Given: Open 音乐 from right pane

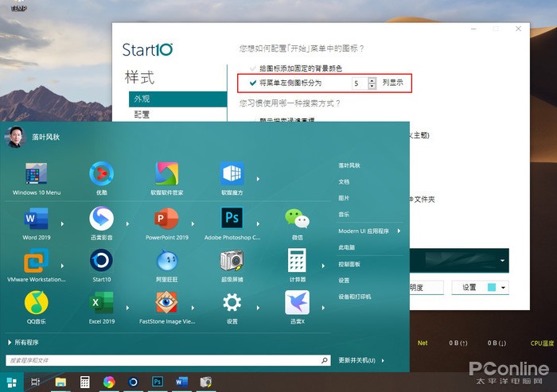Looking at the screenshot, I should tap(344, 215).
